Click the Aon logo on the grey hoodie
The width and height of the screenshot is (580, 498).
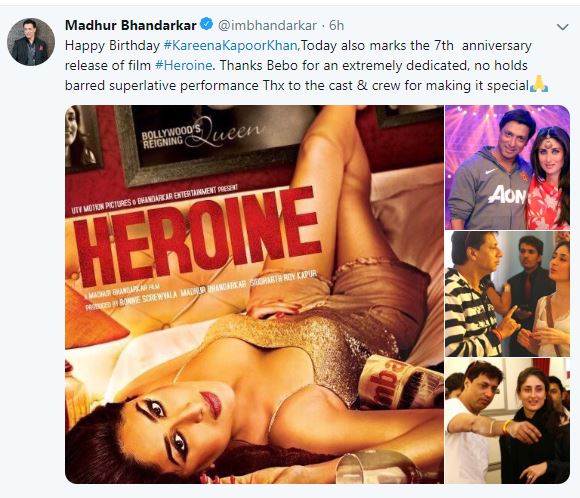point(507,194)
